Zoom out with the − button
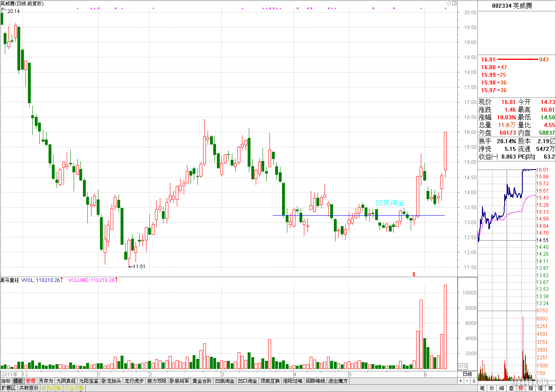 [x=467, y=381]
